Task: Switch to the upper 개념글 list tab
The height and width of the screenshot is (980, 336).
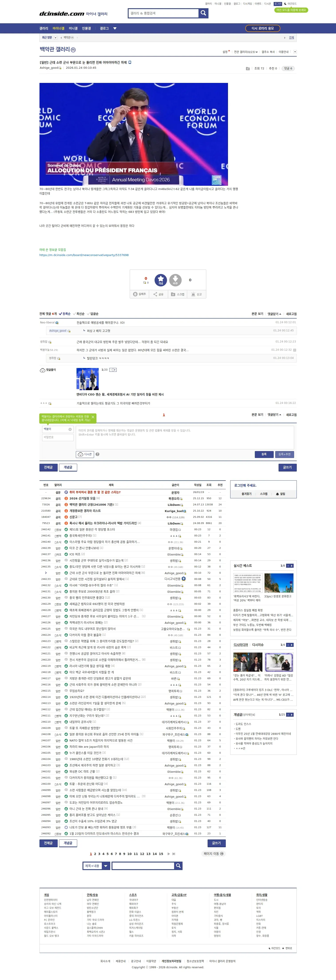Action: [x=68, y=467]
